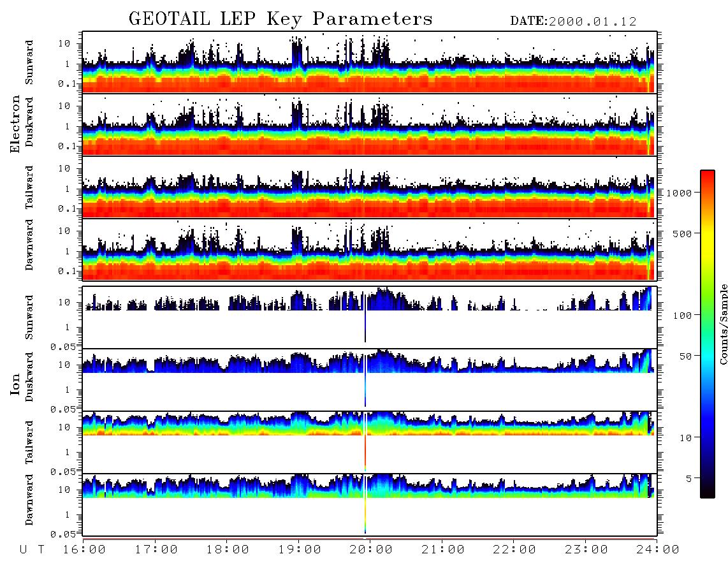Click the Ion Sunward spectrogram panel
The width and height of the screenshot is (728, 561).
coord(370,317)
